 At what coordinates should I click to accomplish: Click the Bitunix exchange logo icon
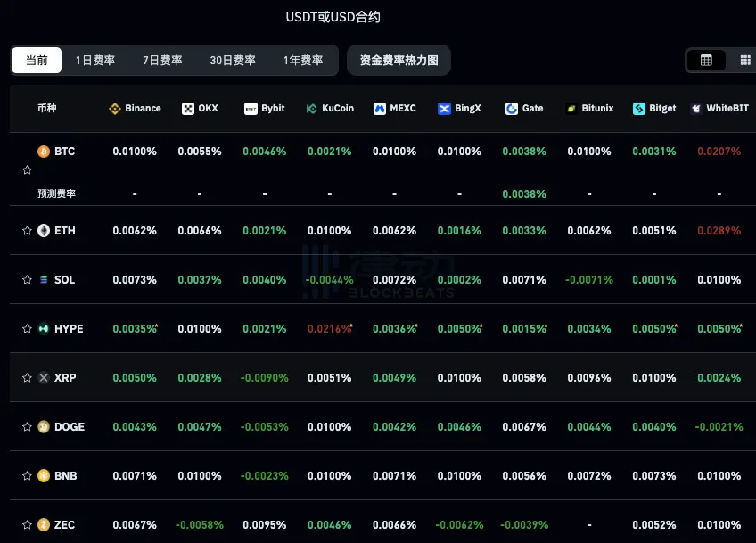pos(571,109)
